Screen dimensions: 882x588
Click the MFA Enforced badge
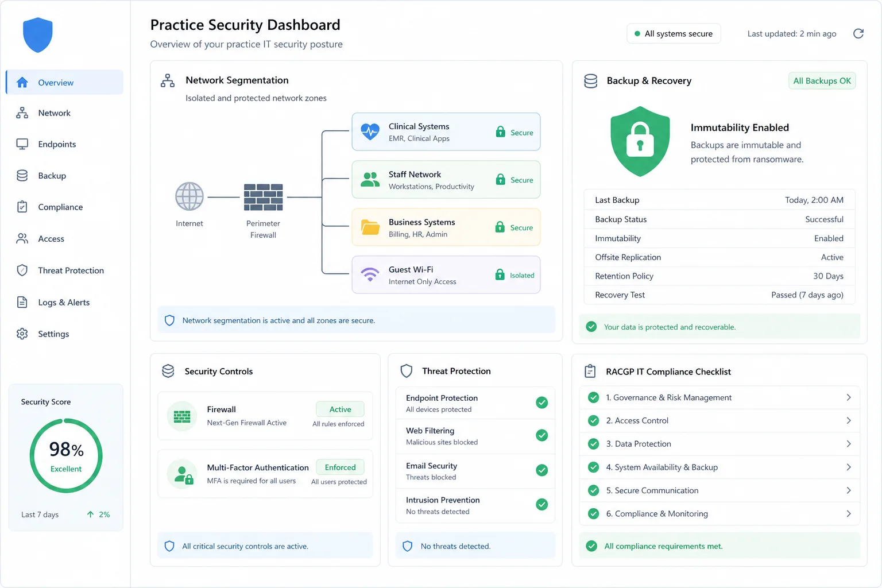click(x=340, y=467)
